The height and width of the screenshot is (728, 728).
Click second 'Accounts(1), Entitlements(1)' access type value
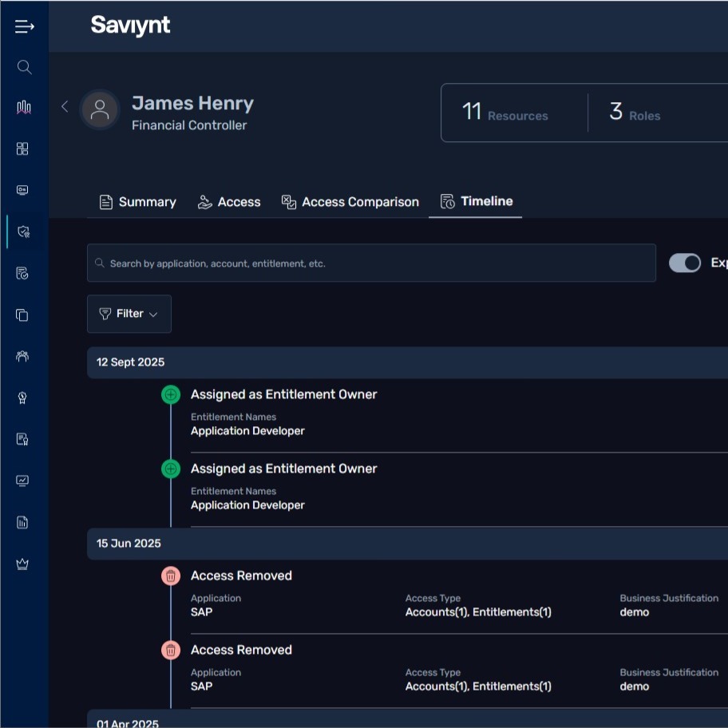point(478,686)
